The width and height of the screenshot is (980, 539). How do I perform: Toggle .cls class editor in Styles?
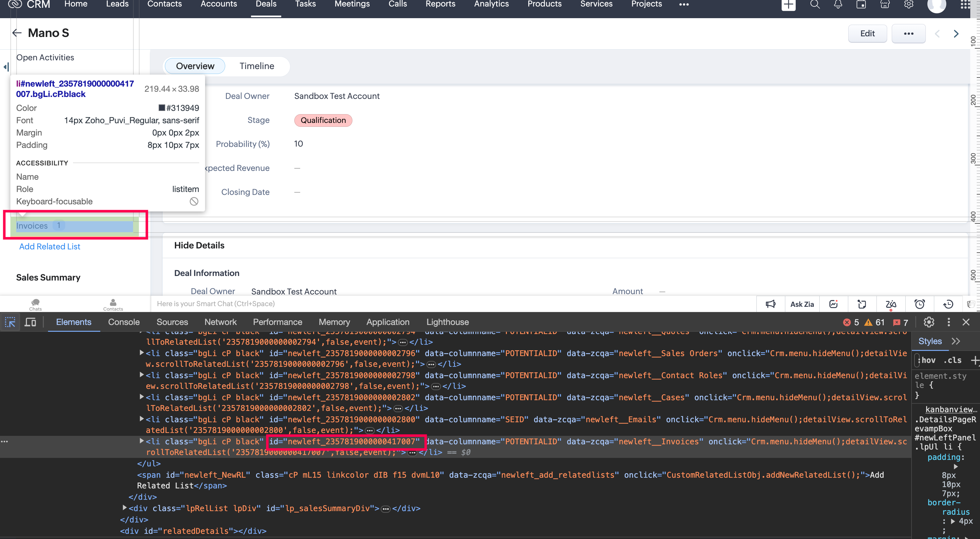[x=952, y=360]
